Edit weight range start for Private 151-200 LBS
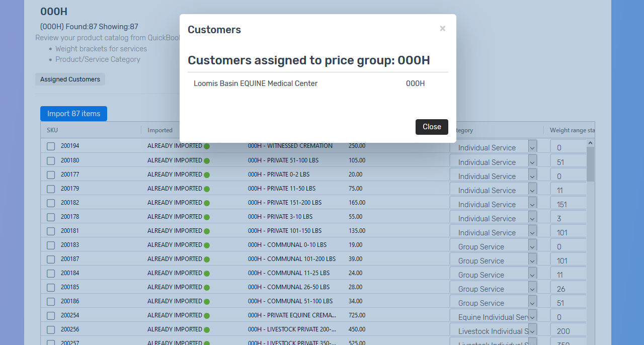Screen dimensions: 644x345 (x=568, y=205)
